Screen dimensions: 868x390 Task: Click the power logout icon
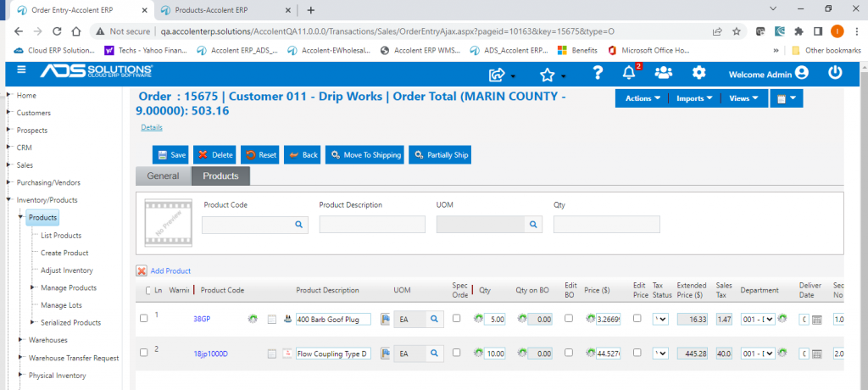[835, 73]
